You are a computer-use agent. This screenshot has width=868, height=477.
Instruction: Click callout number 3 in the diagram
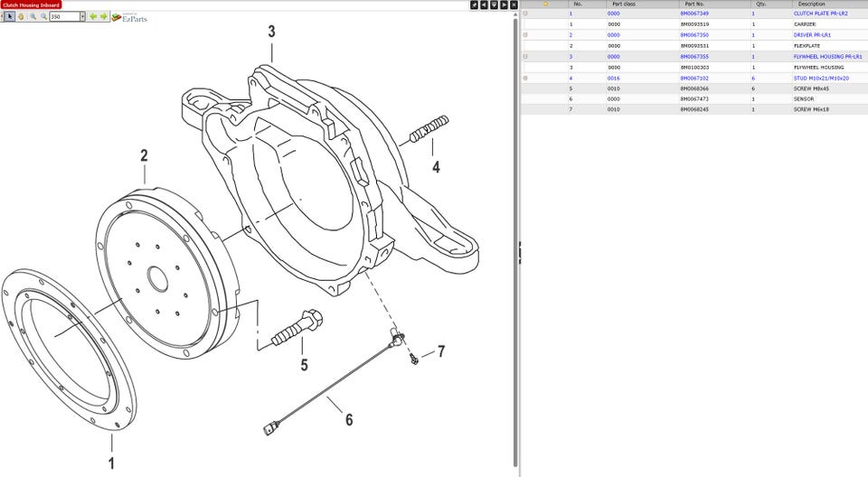tap(271, 32)
